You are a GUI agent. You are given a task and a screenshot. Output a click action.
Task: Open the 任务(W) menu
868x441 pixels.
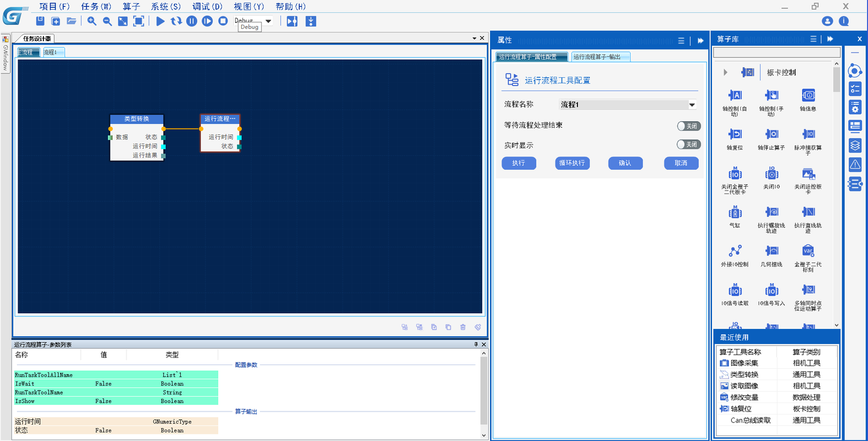point(96,7)
